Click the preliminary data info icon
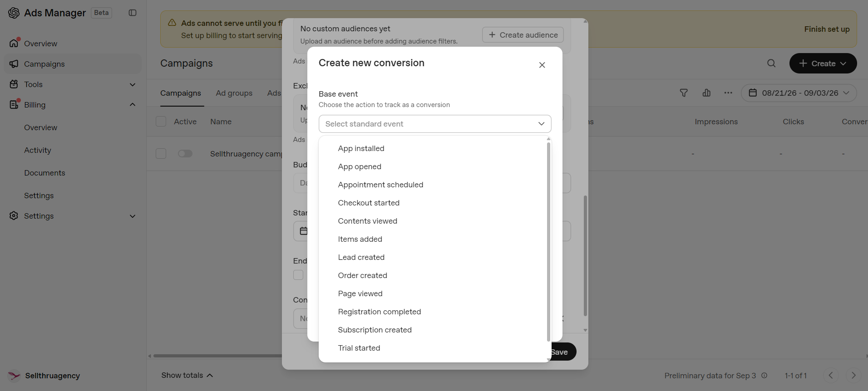The image size is (868, 391). [x=764, y=376]
